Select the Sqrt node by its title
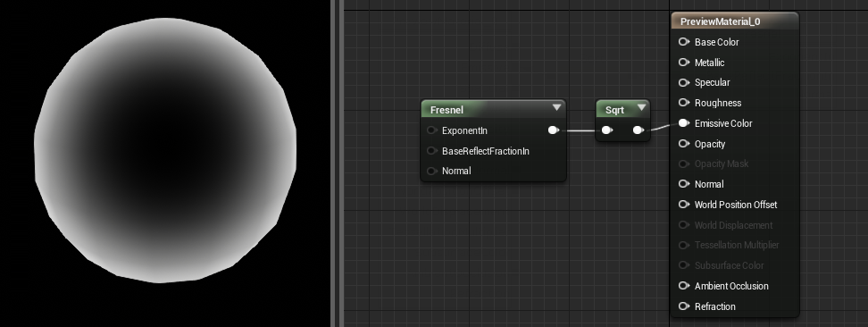Viewport: 868px width, 327px height. coord(614,110)
